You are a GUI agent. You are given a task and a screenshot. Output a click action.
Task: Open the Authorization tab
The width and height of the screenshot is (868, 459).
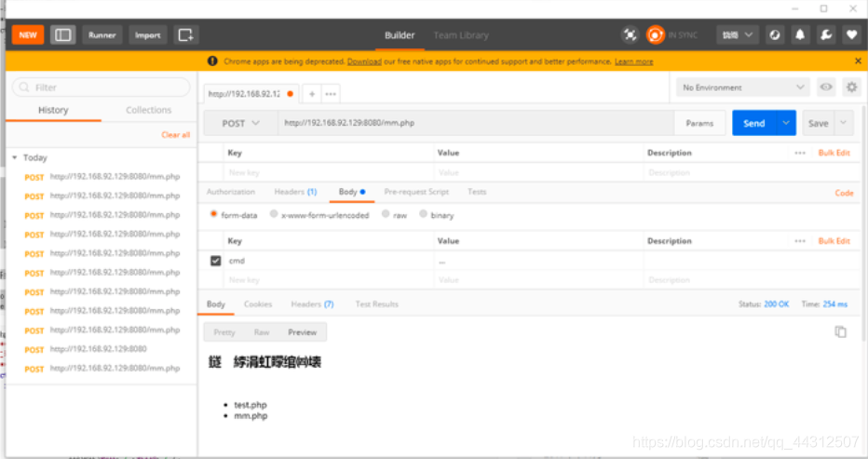coord(231,192)
